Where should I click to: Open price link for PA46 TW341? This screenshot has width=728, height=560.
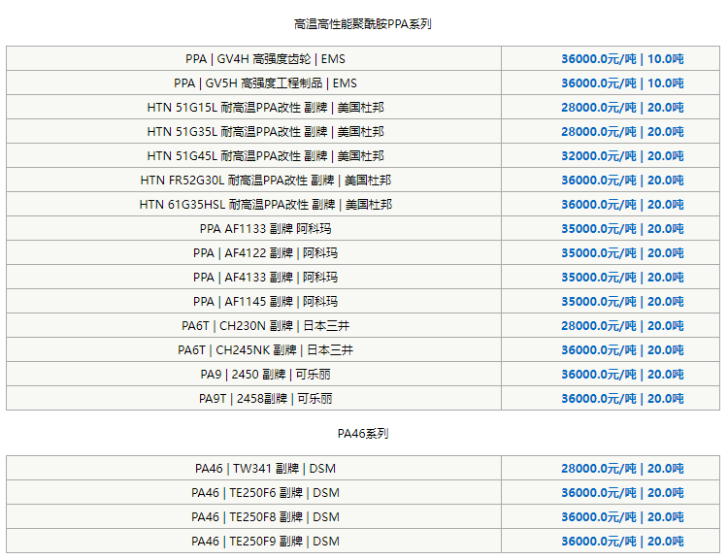tap(622, 468)
